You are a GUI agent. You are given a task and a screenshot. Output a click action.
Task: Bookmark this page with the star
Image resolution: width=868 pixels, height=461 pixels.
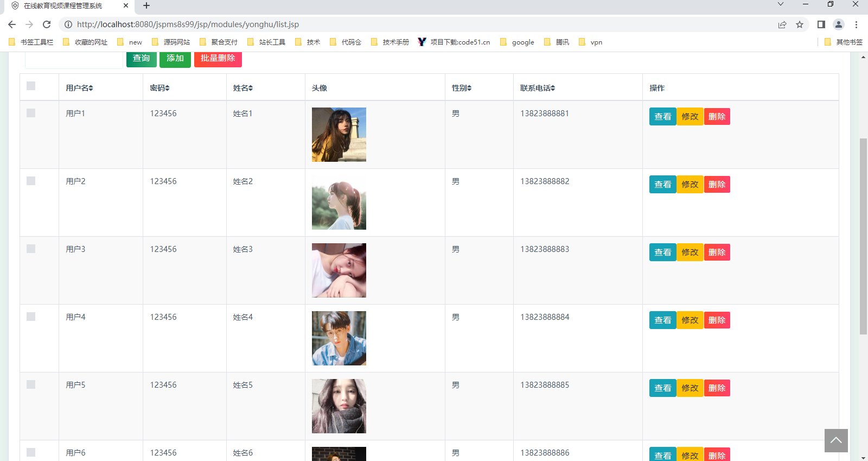pos(800,24)
